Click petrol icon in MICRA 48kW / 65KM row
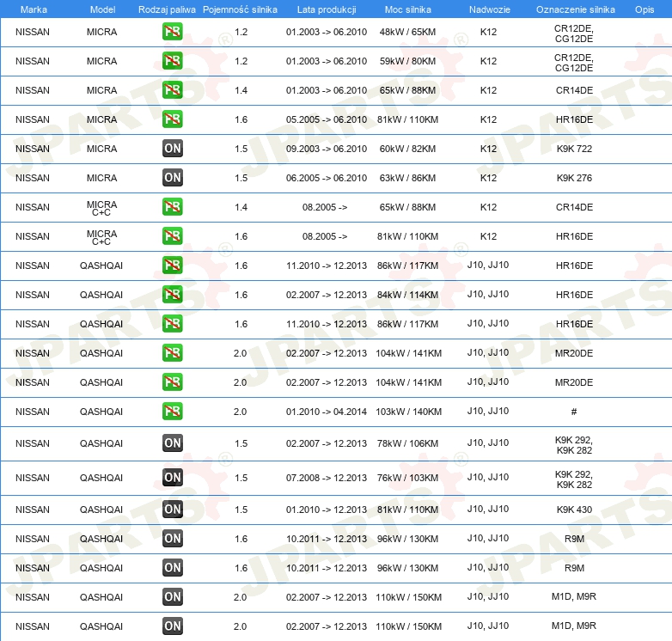This screenshot has height=641, width=672. point(172,32)
